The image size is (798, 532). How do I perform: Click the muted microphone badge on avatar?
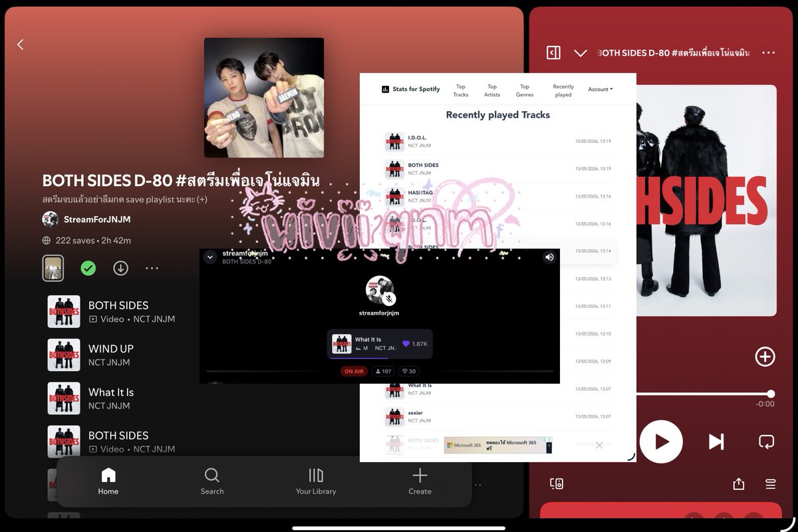click(390, 299)
